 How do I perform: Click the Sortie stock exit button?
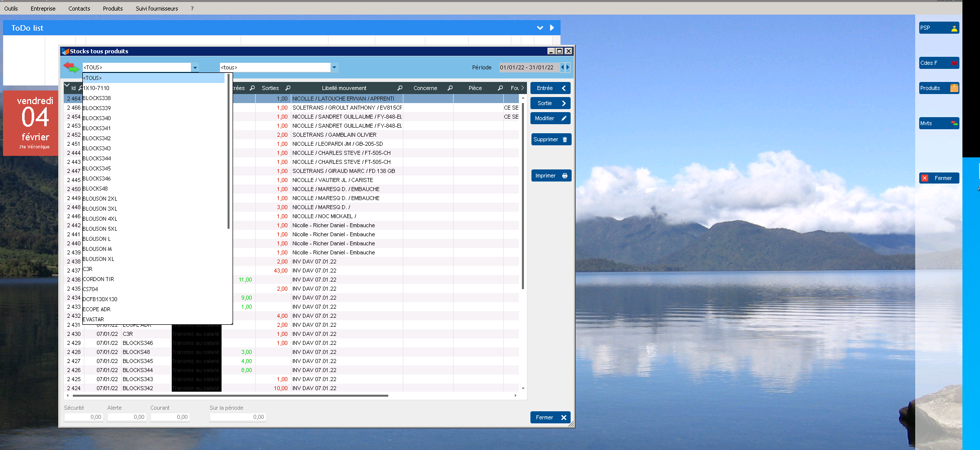(550, 103)
